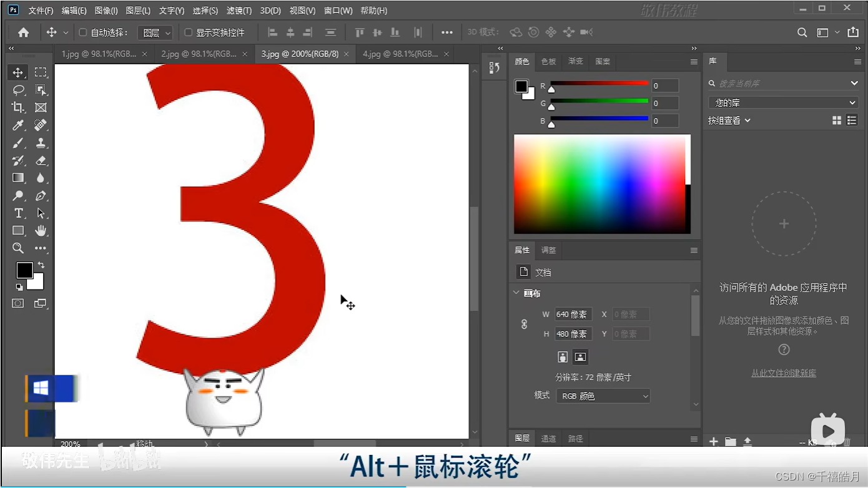Click the align options ellipsis button

[447, 32]
